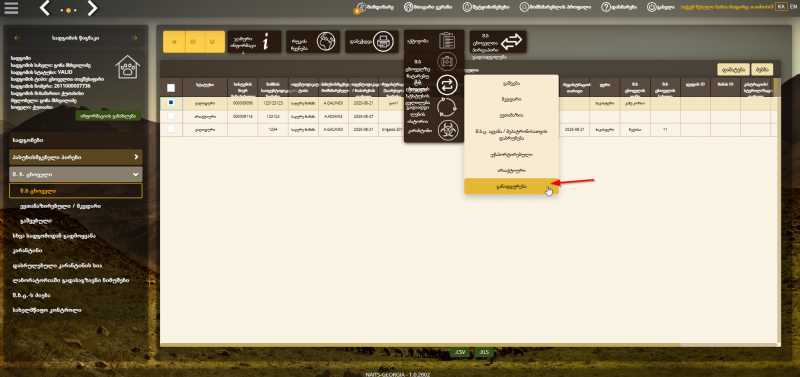This screenshot has width=800, height=377.
Task: Expand the responsible persons section chevron
Action: [x=136, y=157]
